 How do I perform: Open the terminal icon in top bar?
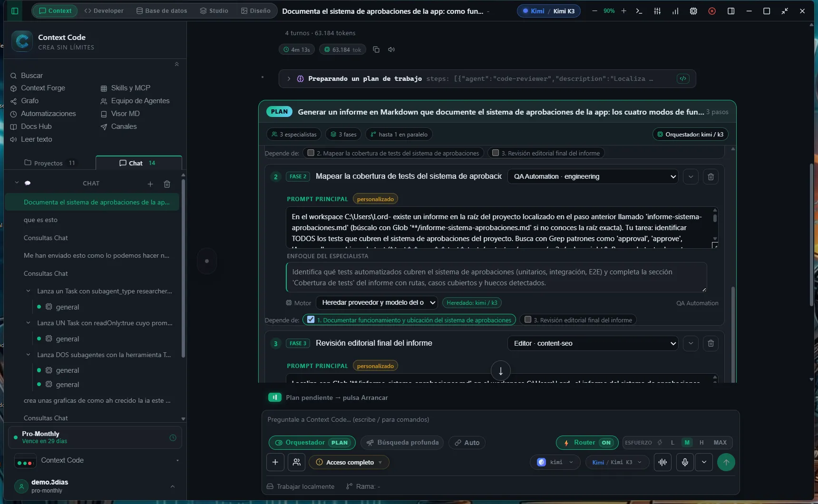coord(639,11)
